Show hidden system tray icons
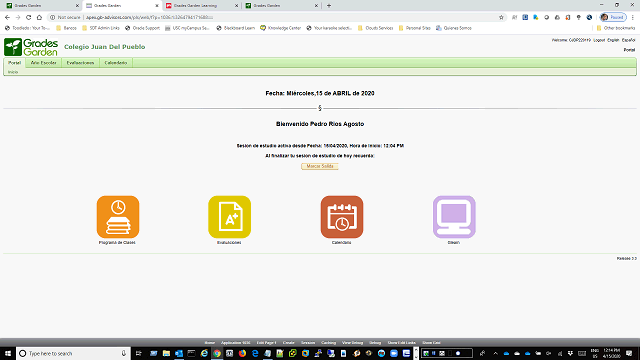640x360 pixels. 495,353
